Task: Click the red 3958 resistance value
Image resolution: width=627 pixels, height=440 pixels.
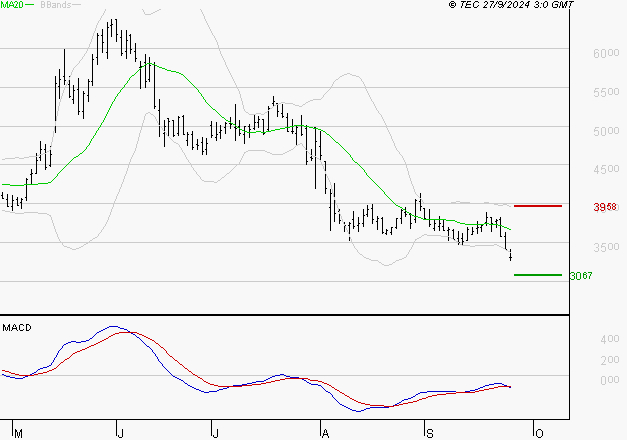Action: coord(605,207)
